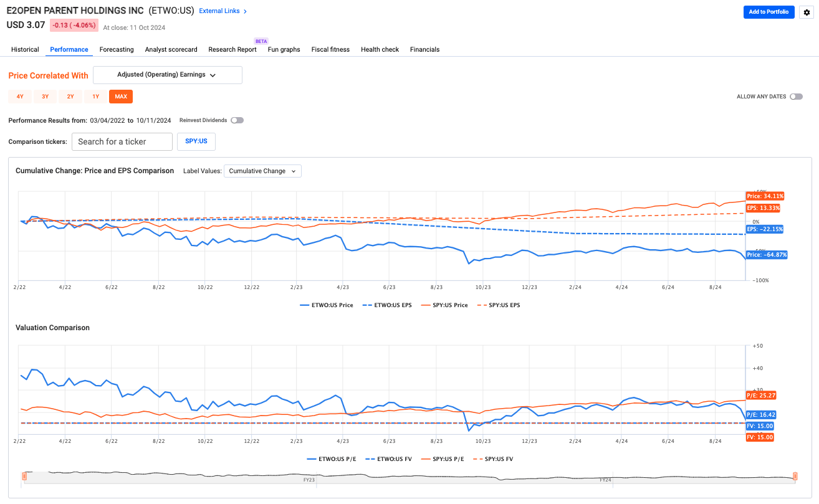819x504 pixels.
Task: Click the Search for a ticker field
Action: point(122,141)
